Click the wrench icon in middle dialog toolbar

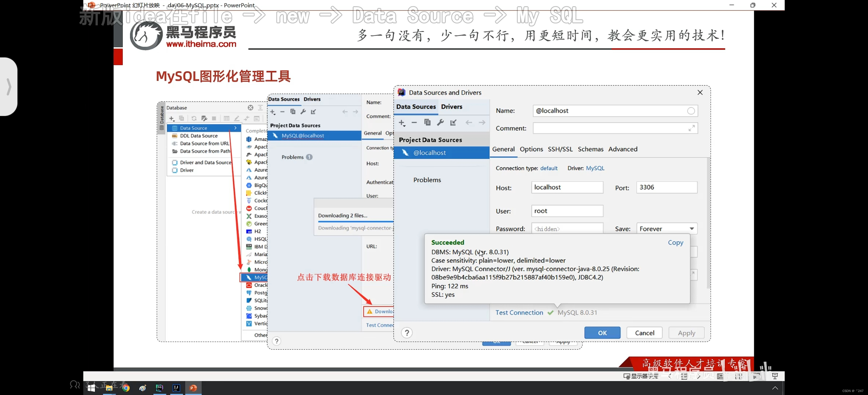click(x=303, y=112)
